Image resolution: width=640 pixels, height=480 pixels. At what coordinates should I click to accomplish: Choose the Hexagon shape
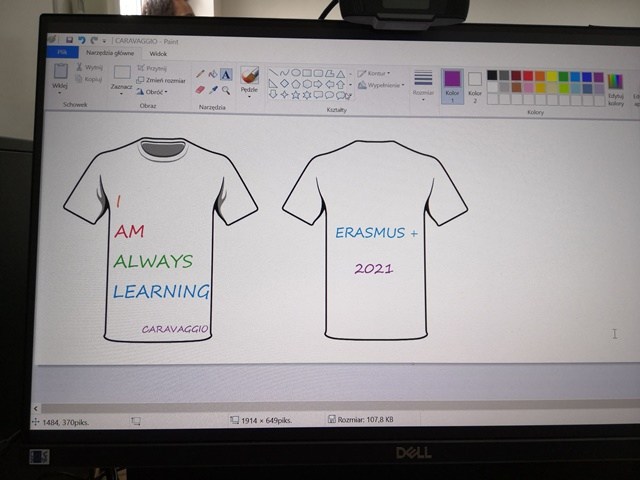pyautogui.click(x=307, y=84)
